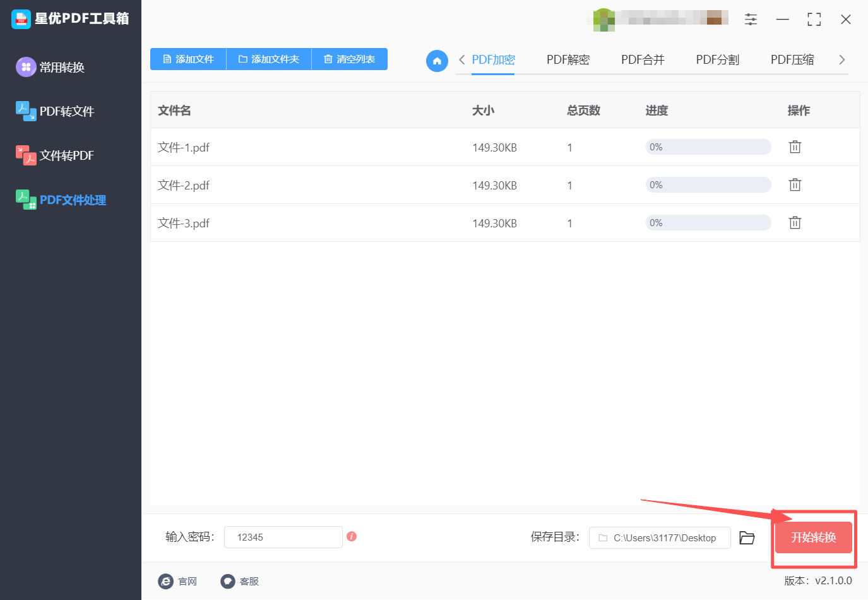Open PDF转文件 in the sidebar
Screen dimensions: 868x600
(55, 111)
